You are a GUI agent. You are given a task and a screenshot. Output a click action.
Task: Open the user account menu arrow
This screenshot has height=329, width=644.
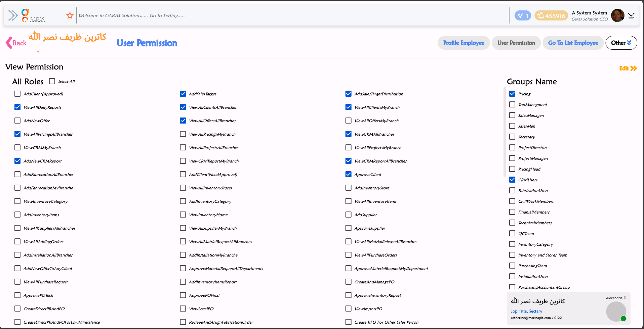coord(631,15)
